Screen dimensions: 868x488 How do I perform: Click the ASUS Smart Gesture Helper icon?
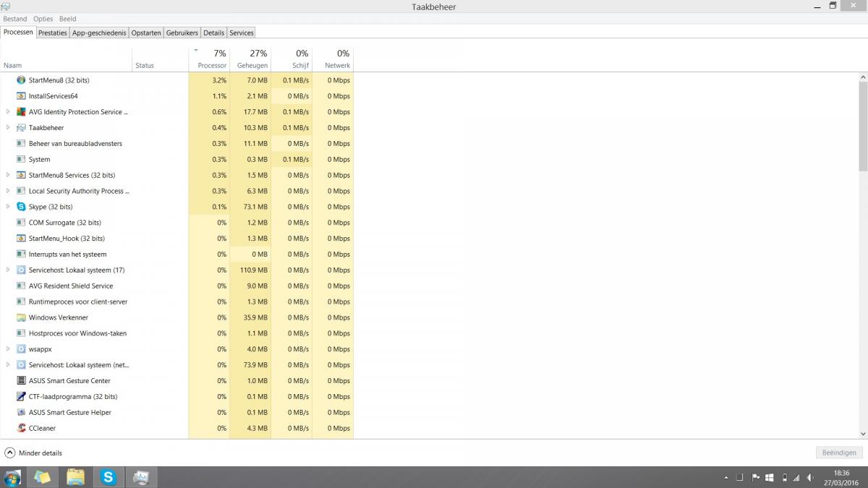(21, 413)
